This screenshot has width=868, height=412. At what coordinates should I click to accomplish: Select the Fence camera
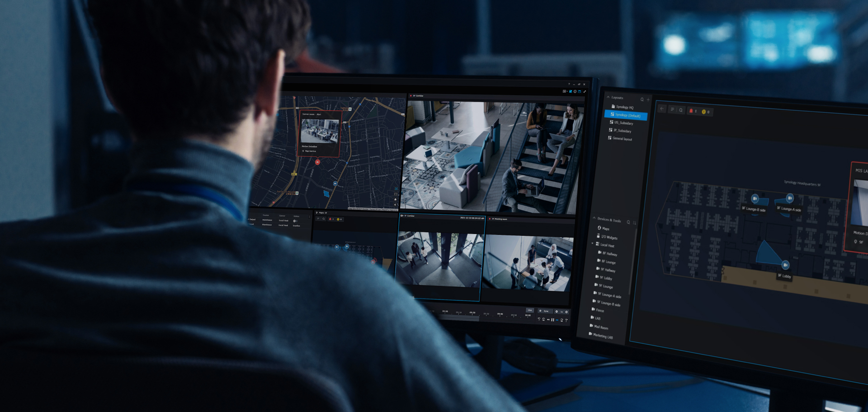[598, 310]
